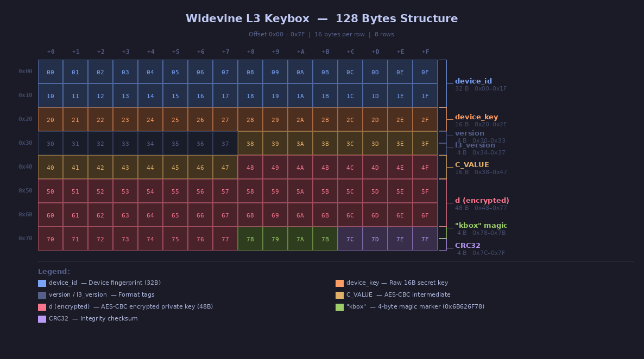Select byte cell 7F
Viewport: 644px width, 359px height.
[x=425, y=239]
